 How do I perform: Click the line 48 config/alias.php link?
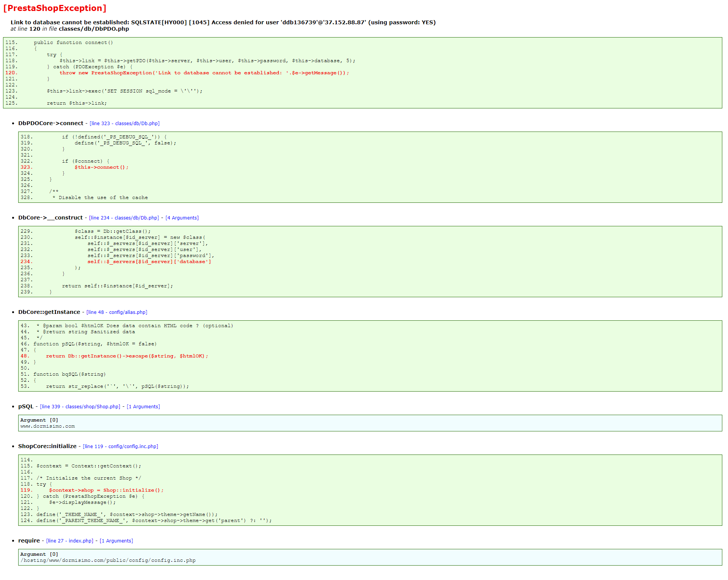(117, 312)
